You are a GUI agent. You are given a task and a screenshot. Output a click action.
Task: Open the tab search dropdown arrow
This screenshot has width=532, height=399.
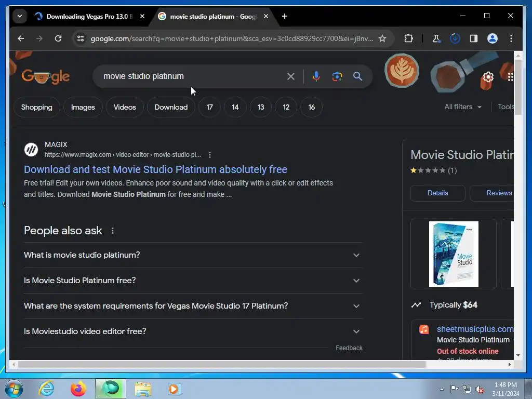point(20,16)
